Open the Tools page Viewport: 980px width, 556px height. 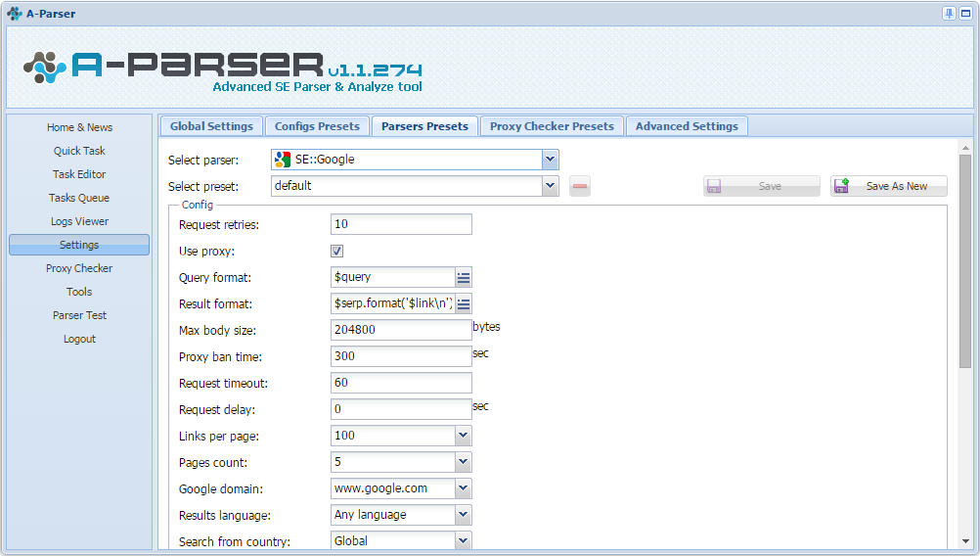coord(79,292)
